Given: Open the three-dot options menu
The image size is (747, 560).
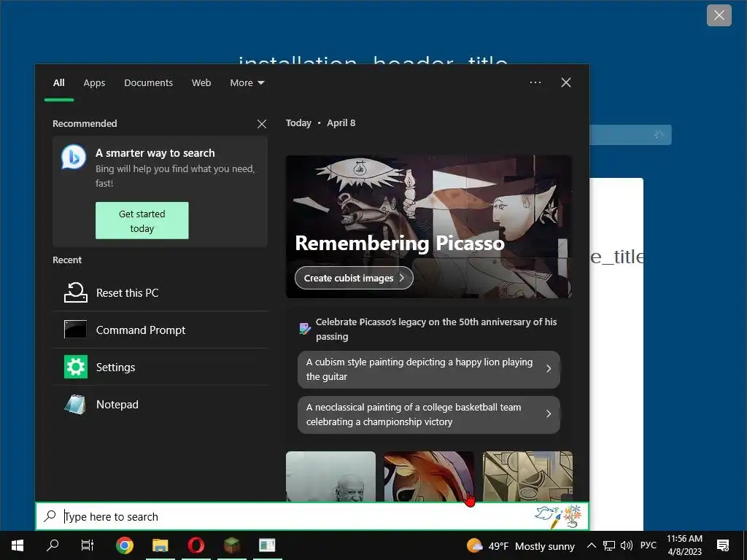Looking at the screenshot, I should point(535,82).
